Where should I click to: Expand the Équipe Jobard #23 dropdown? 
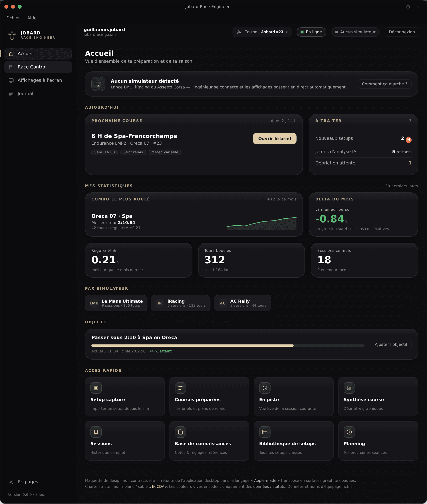pos(262,32)
